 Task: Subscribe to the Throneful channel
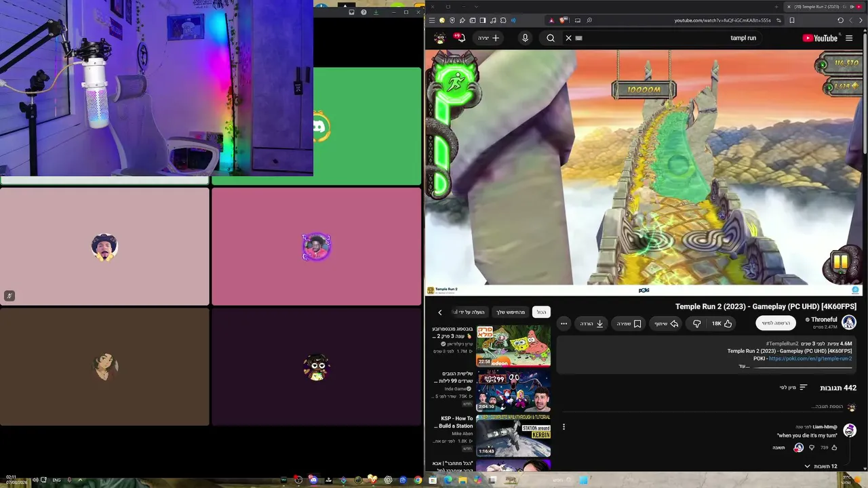pos(776,323)
